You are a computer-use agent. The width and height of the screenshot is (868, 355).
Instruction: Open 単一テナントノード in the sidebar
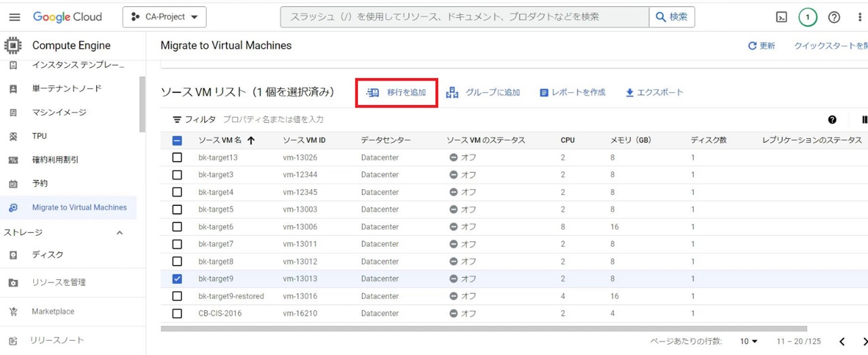click(68, 89)
